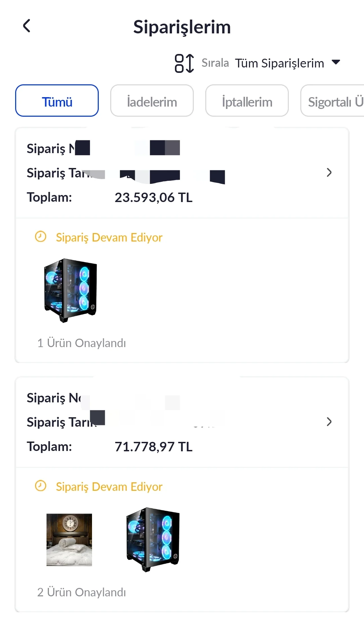Expand the 71.778,97 TL order details chevron
The image size is (364, 624).
(329, 422)
